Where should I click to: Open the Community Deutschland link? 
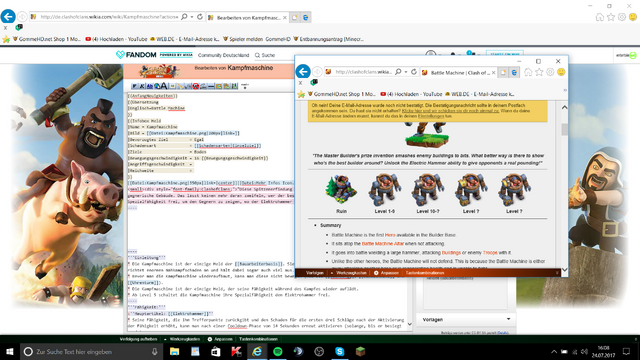(x=223, y=55)
